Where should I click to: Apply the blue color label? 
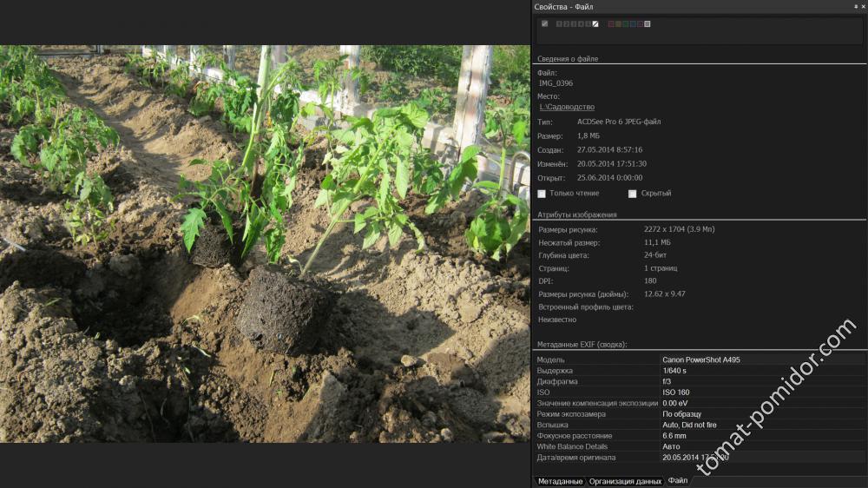633,23
